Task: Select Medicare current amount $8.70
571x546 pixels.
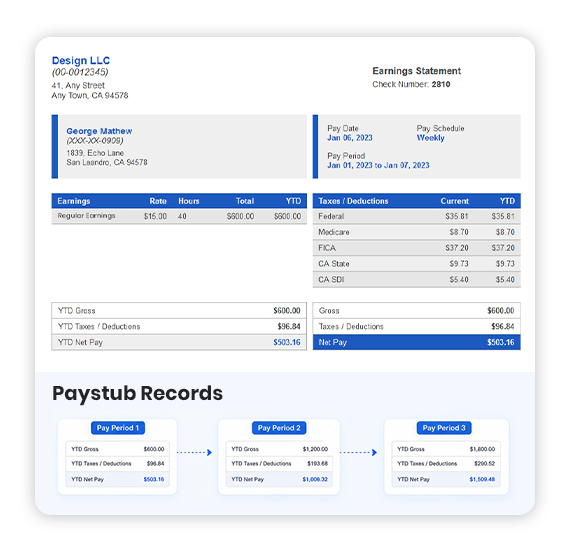Action: [x=459, y=232]
